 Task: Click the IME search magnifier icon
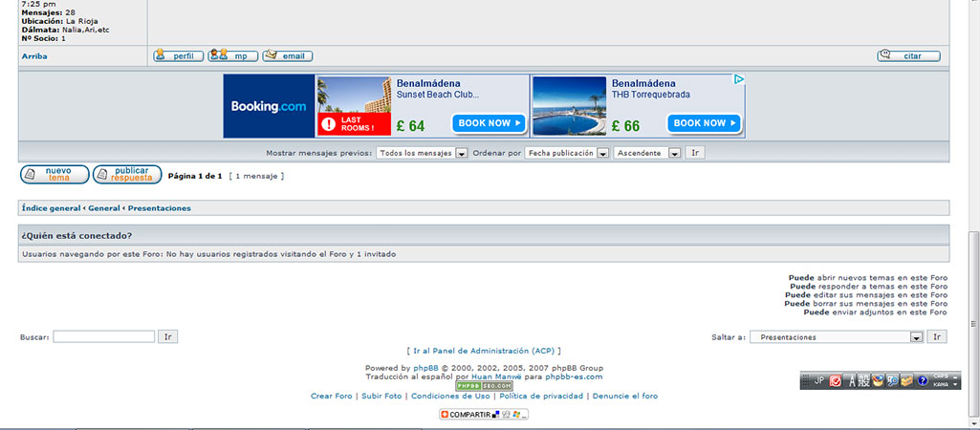[x=892, y=380]
